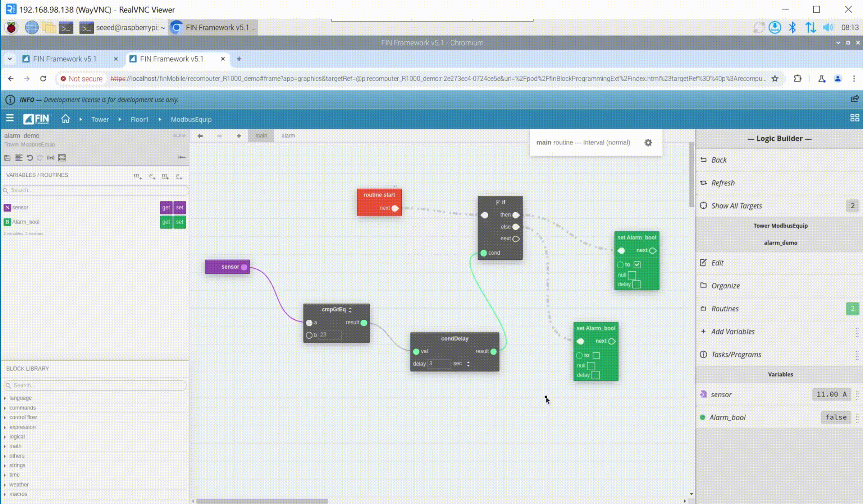The width and height of the screenshot is (863, 504).
Task: Click the Block Library search field
Action: point(95,385)
